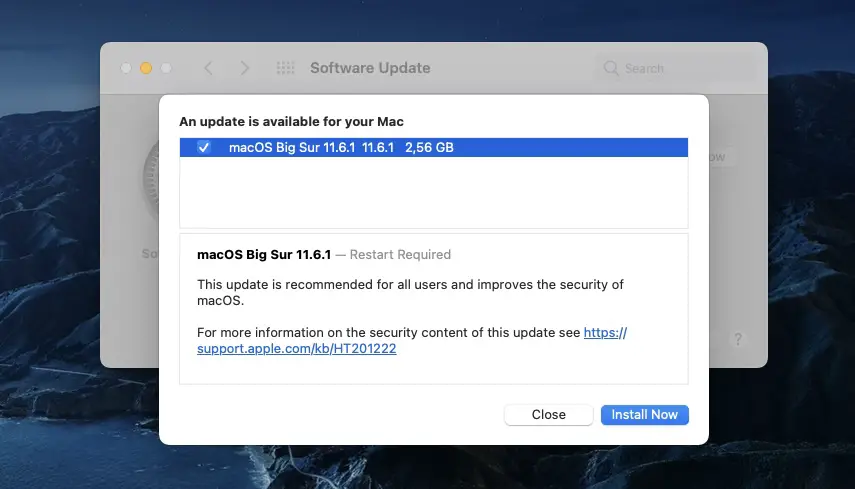Open help with the question mark button

click(738, 339)
